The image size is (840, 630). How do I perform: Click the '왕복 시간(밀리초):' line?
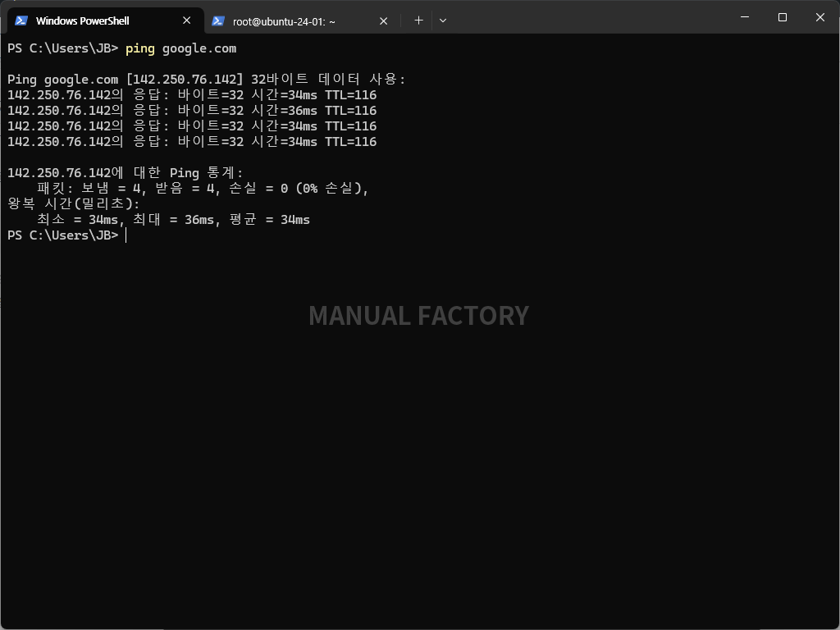pos(73,203)
